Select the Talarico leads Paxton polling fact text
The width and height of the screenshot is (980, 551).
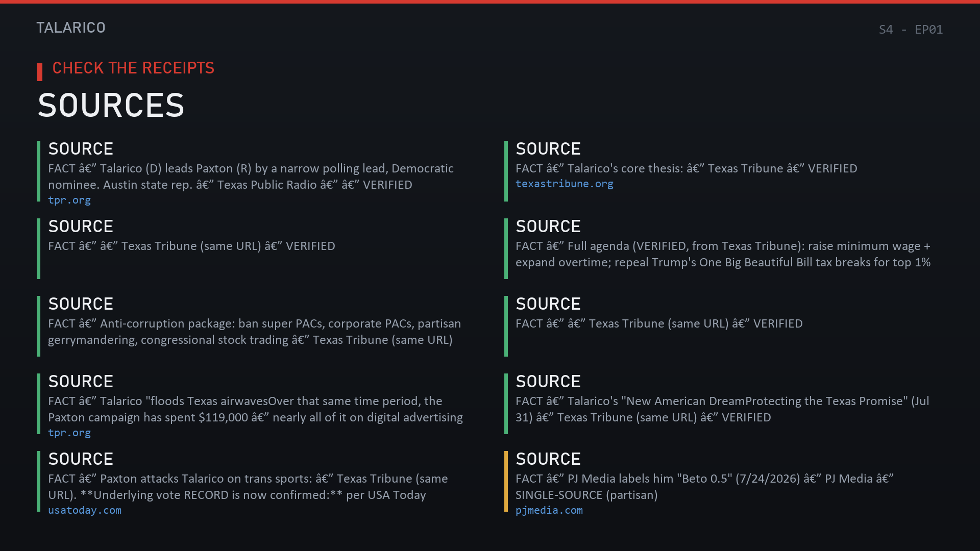(251, 177)
